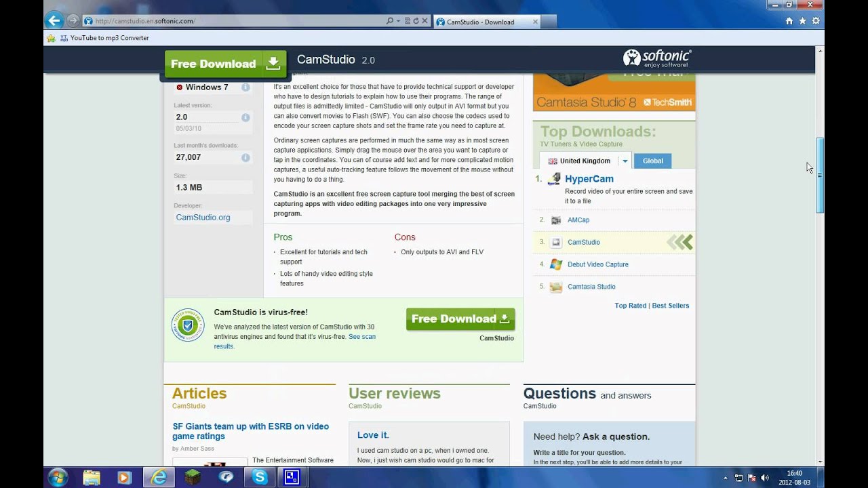Image resolution: width=868 pixels, height=488 pixels.
Task: Click top green Free Download button
Action: point(226,64)
